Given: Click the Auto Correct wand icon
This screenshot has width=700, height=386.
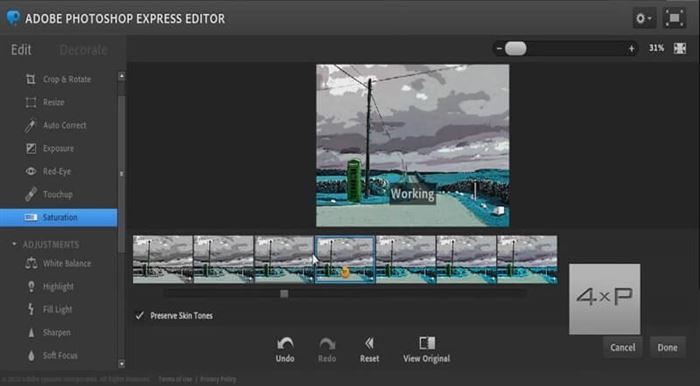Looking at the screenshot, I should (x=30, y=125).
